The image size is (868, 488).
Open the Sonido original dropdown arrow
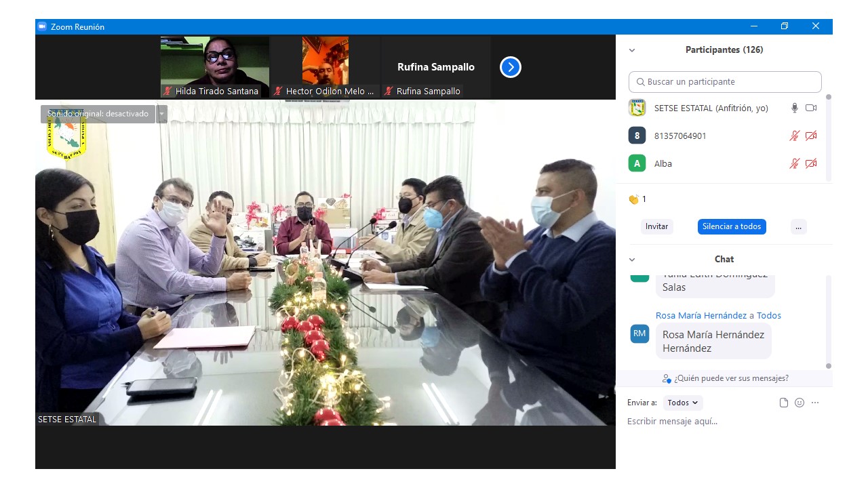[x=162, y=114]
